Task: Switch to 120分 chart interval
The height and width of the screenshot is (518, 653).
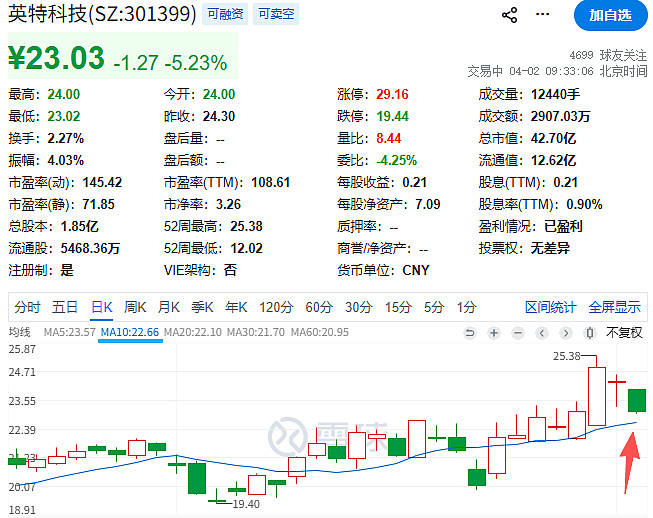Action: tap(276, 307)
